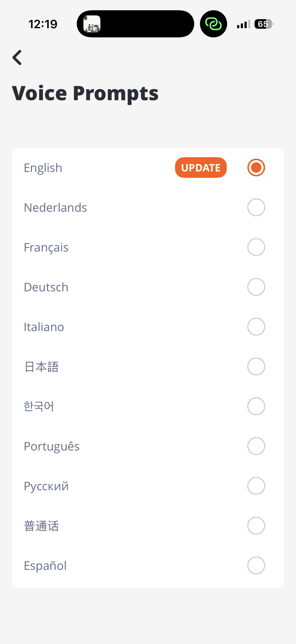Tap the Nederlands language label
The width and height of the screenshot is (296, 644).
(55, 208)
